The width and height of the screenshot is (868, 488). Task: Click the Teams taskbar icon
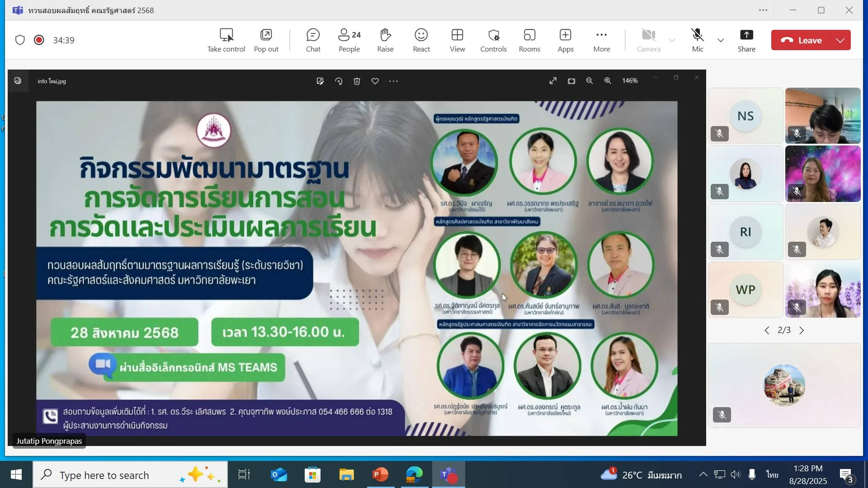click(x=448, y=474)
